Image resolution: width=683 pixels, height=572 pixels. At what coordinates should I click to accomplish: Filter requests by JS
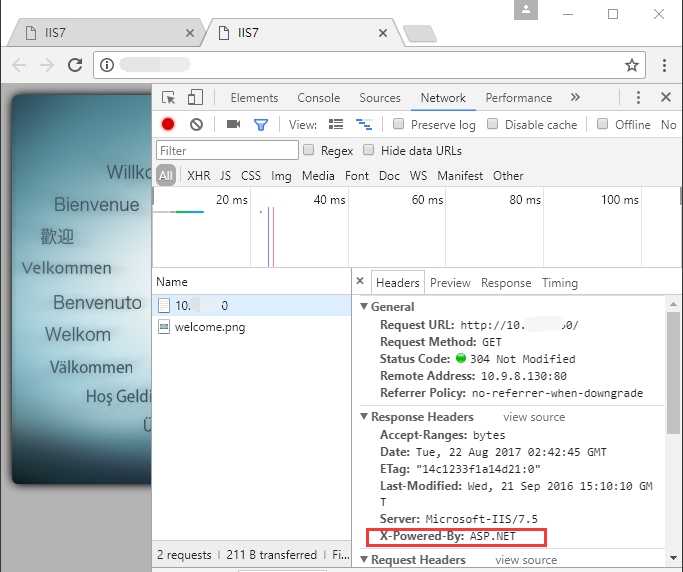tap(225, 176)
